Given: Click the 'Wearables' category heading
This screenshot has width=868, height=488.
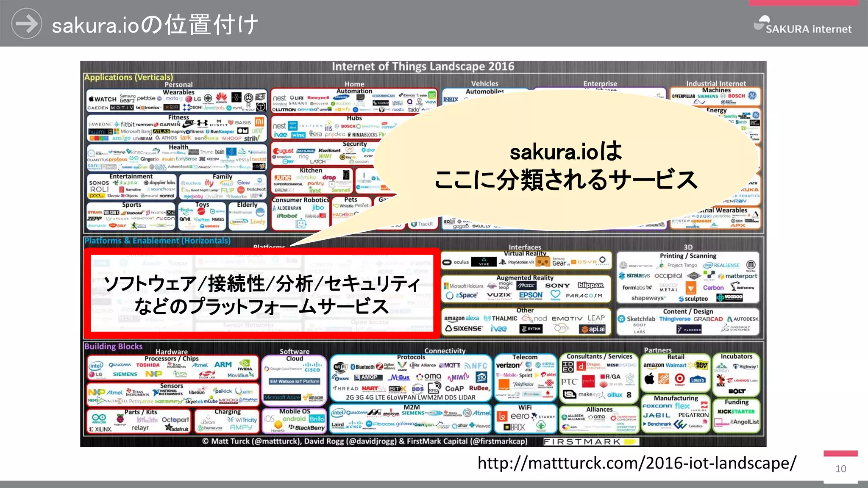Looking at the screenshot, I should (179, 92).
